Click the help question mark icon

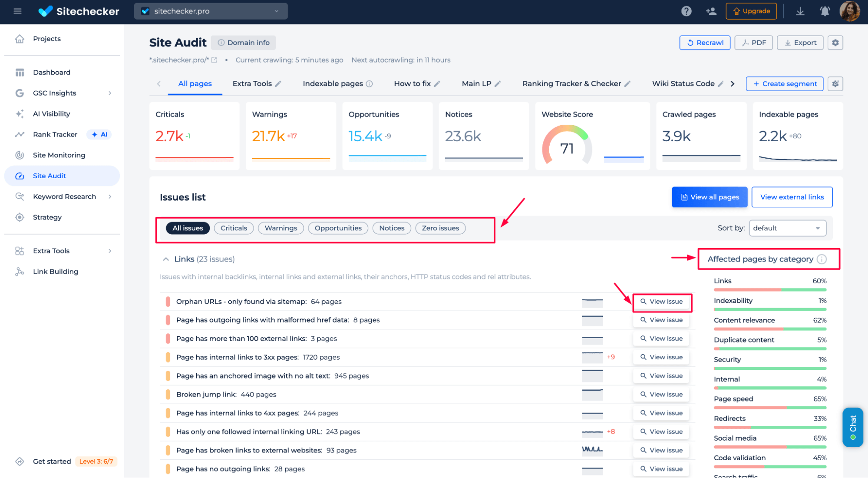click(x=686, y=11)
